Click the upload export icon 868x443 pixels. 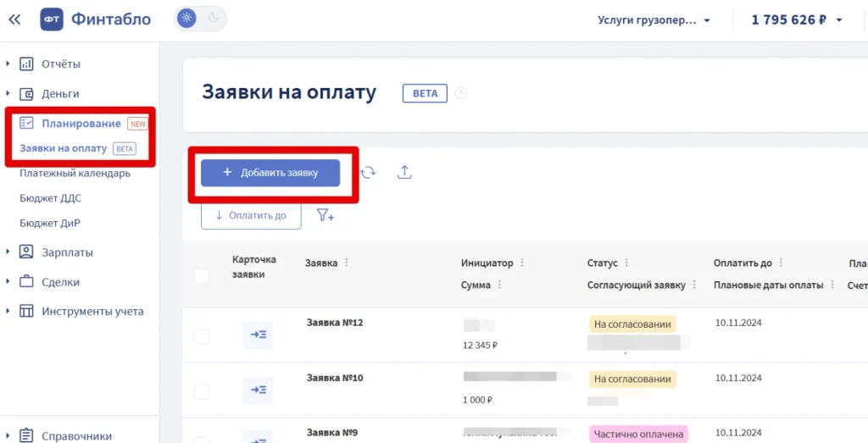[x=404, y=173]
